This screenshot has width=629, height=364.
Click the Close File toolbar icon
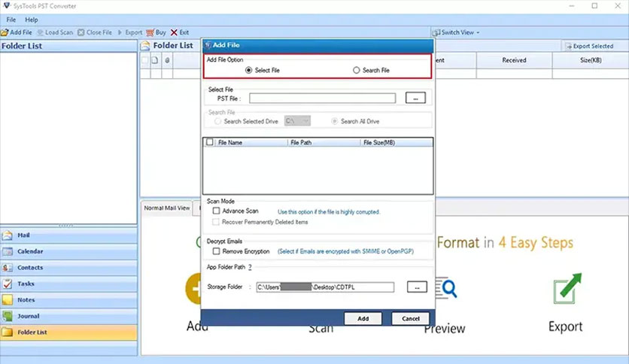81,32
